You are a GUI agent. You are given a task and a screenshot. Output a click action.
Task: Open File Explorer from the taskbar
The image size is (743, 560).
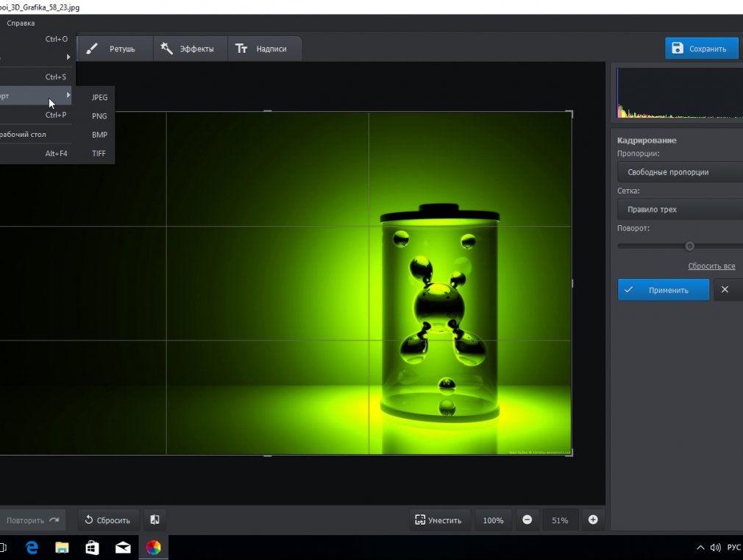click(x=62, y=547)
